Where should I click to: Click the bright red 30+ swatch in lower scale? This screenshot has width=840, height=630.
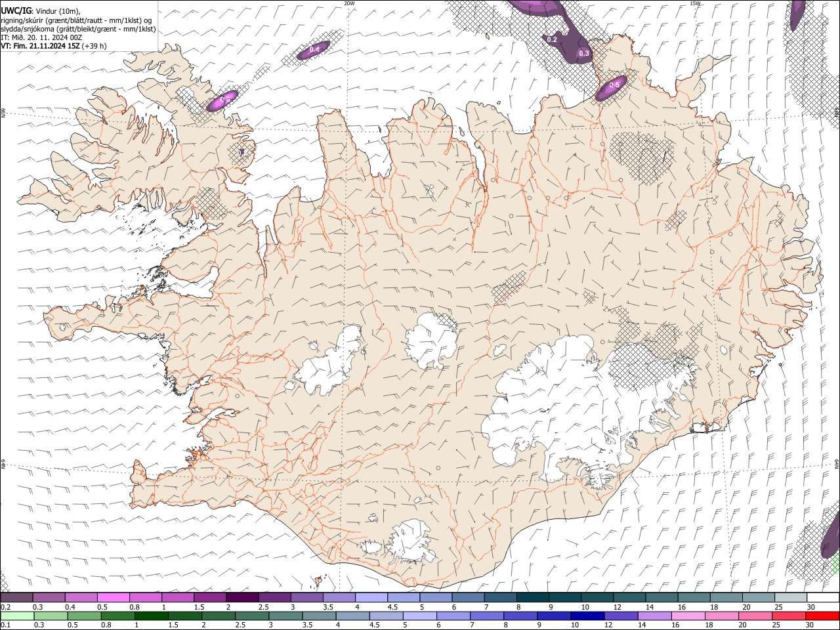pyautogui.click(x=822, y=616)
